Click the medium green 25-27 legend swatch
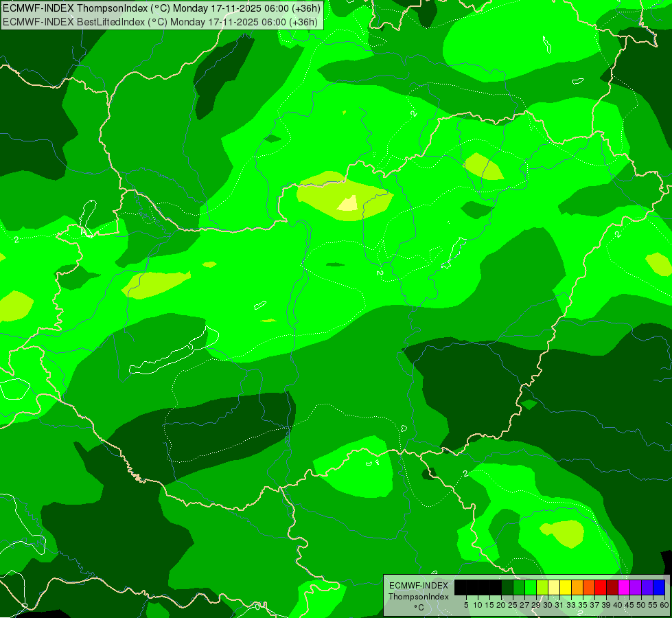Image resolution: width=672 pixels, height=618 pixels. point(518,588)
